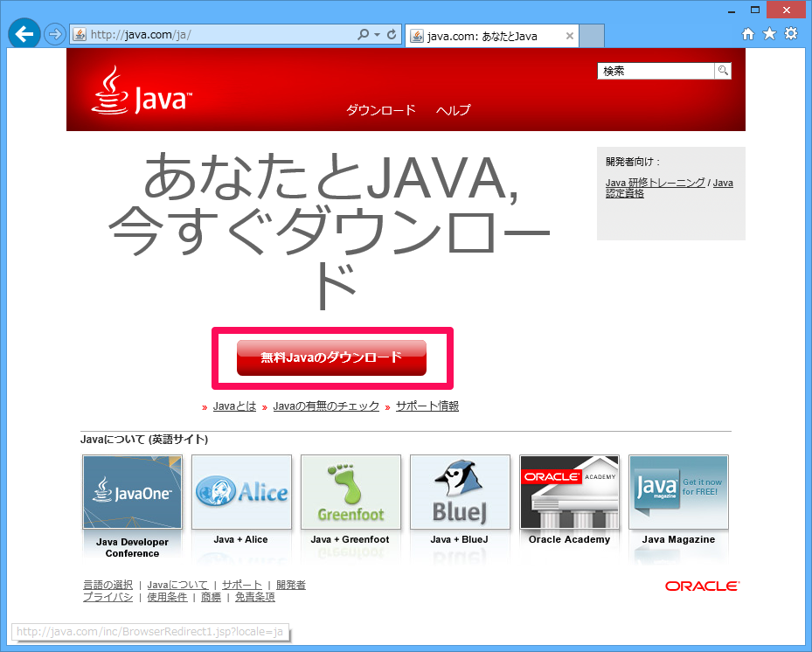Screen dimensions: 812x652
Task: Click the Oracle logo in footer
Action: coord(702,586)
